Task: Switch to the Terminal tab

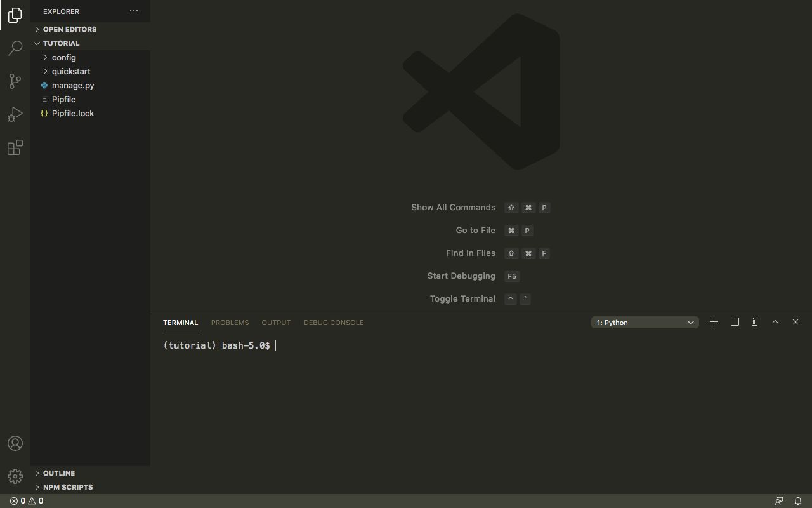Action: 181,323
